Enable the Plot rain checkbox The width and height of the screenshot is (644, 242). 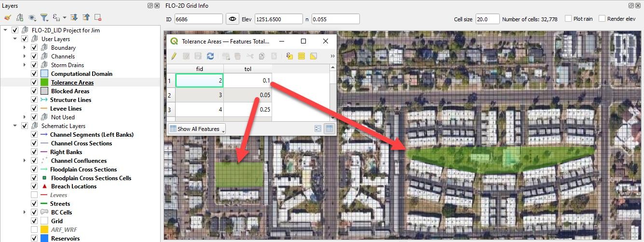click(568, 19)
